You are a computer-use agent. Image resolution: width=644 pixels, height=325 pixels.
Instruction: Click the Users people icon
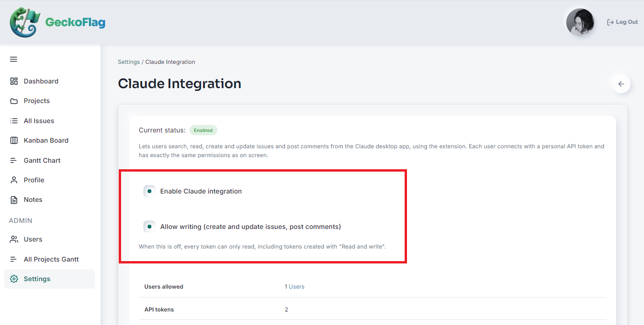coord(14,239)
